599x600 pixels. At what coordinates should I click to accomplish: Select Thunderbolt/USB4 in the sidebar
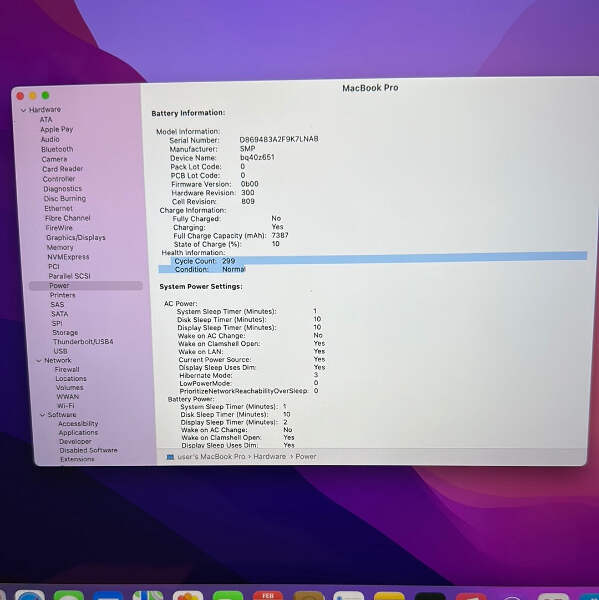(x=83, y=342)
